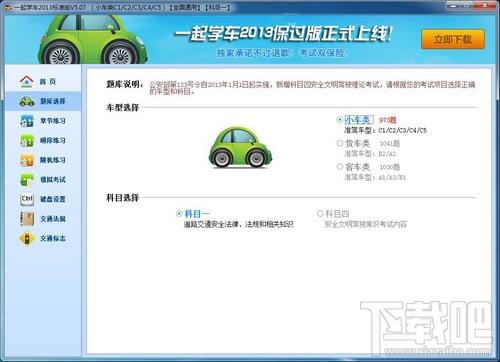500x362 pixels.
Task: Click the 1030题 count text
Action: point(390,167)
